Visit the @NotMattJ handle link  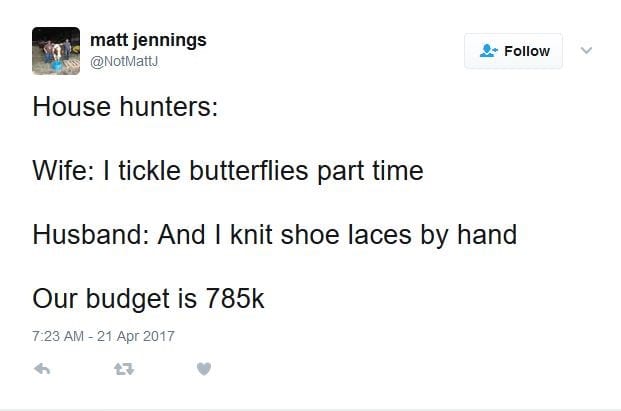coord(124,62)
